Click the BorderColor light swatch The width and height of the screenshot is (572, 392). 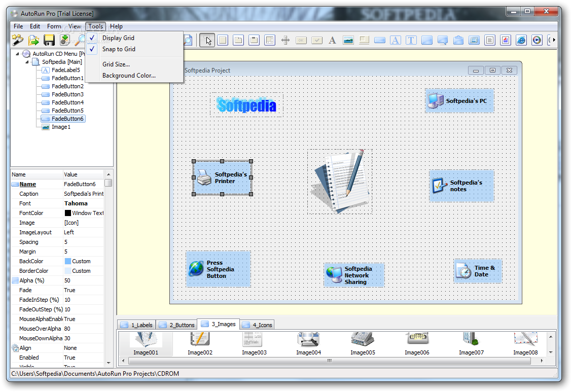(x=67, y=271)
